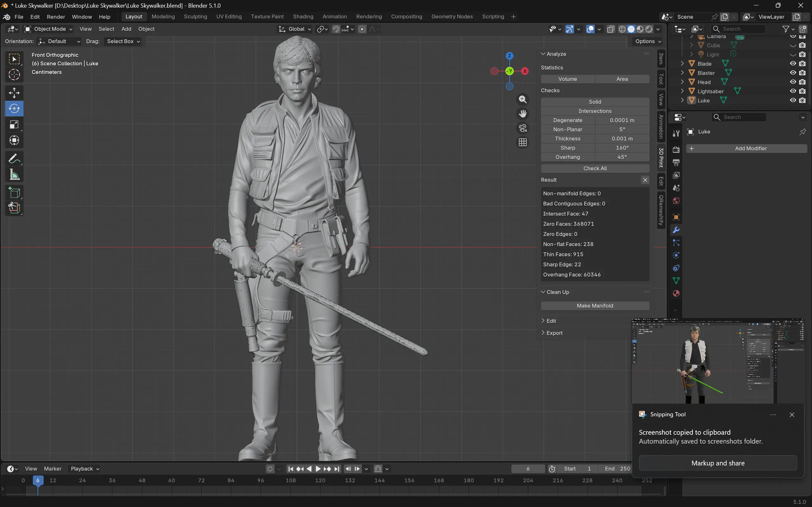Open the Orientation Default dropdown

(x=59, y=41)
